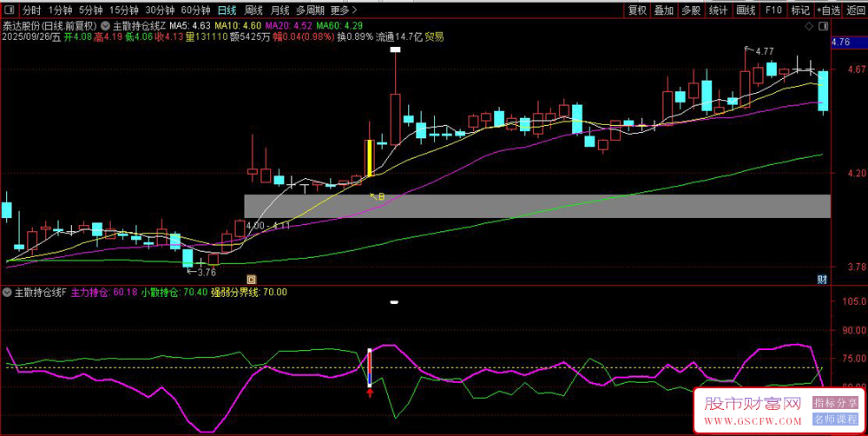The image size is (868, 436).
Task: Click the orange square marker below candles
Action: [251, 279]
